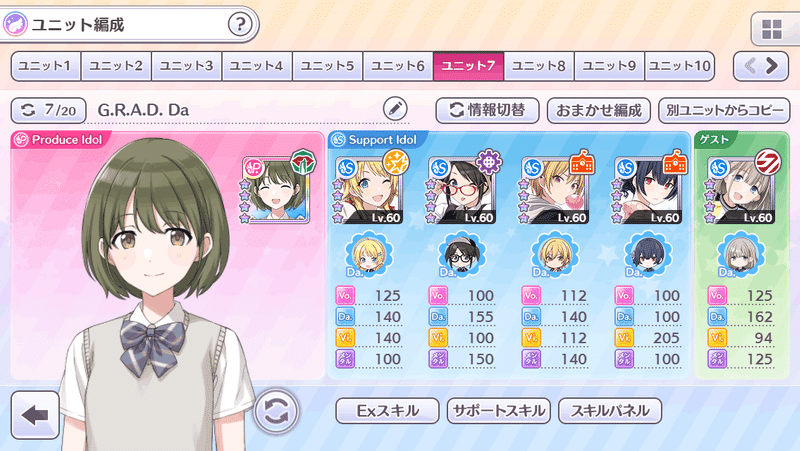Select the guest idol card
Screen dimensions: 800x451
(742, 190)
